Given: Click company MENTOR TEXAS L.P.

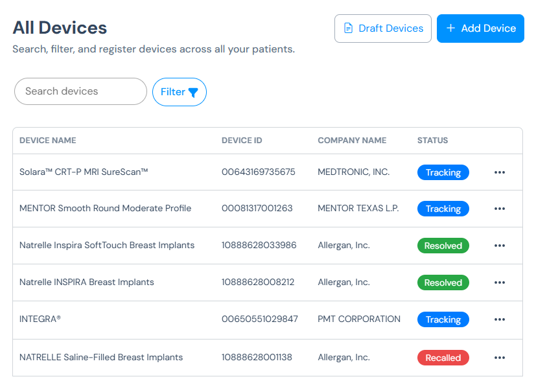Looking at the screenshot, I should click(x=358, y=208).
